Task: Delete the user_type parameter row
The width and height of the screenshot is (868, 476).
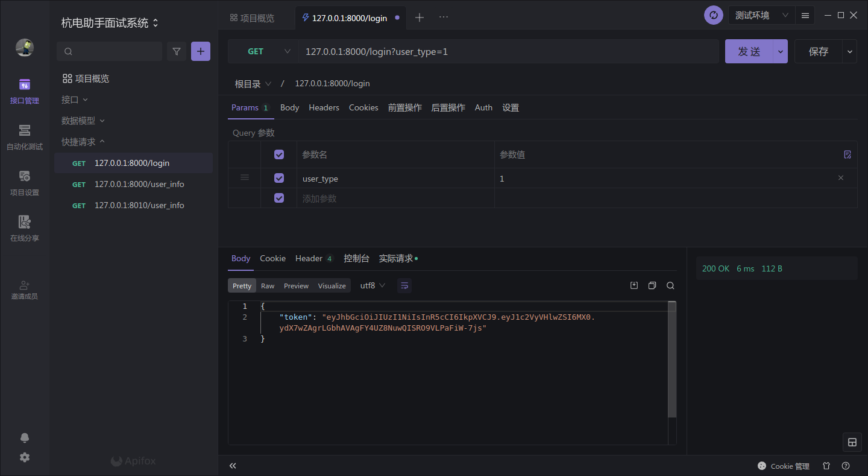Action: coord(841,178)
